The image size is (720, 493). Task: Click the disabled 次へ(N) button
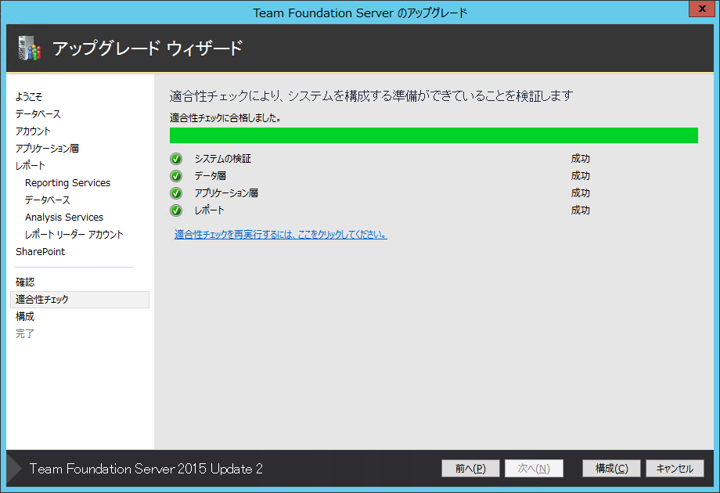[x=534, y=468]
